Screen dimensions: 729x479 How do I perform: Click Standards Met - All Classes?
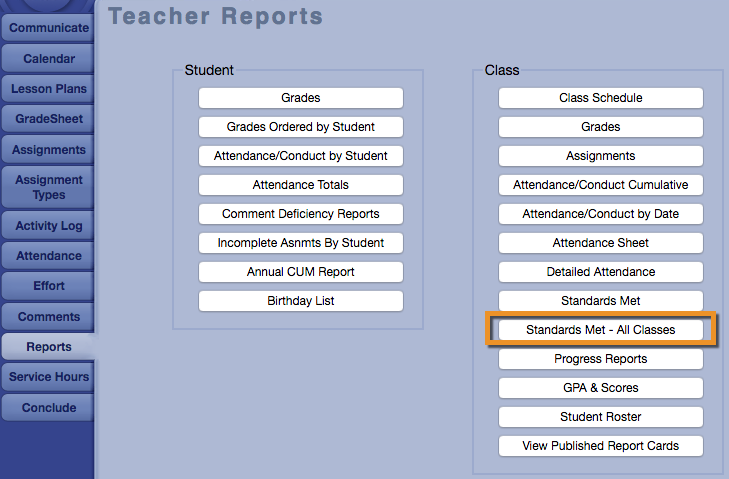[x=600, y=330]
